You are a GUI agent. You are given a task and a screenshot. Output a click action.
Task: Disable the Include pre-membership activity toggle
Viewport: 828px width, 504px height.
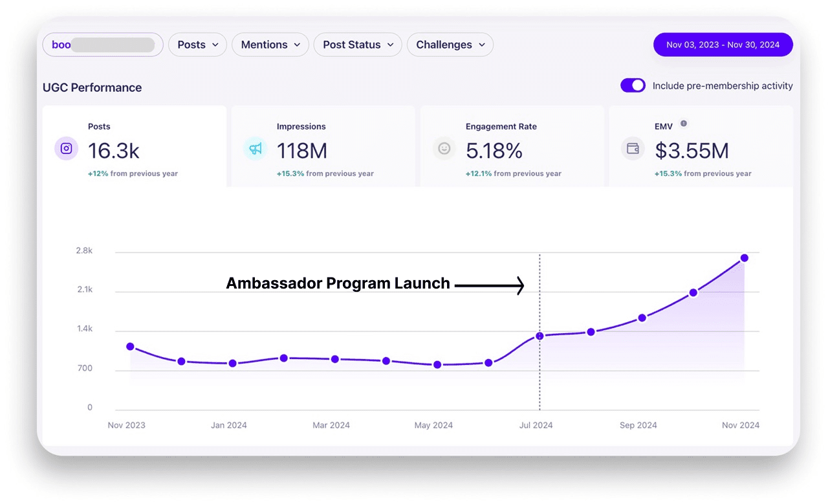633,85
